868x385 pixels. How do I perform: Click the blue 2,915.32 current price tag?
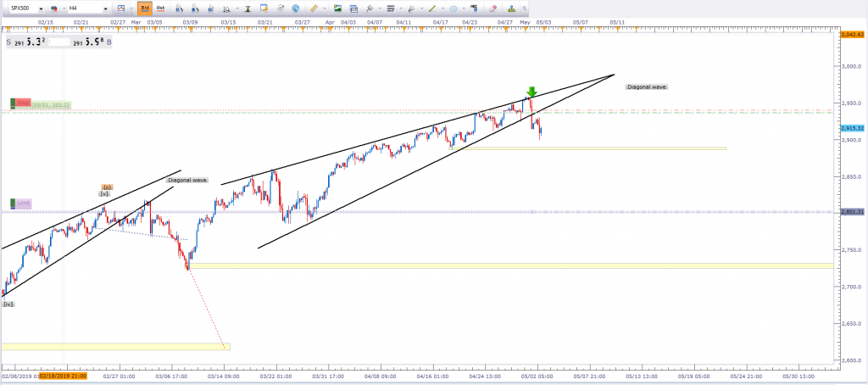pos(850,128)
